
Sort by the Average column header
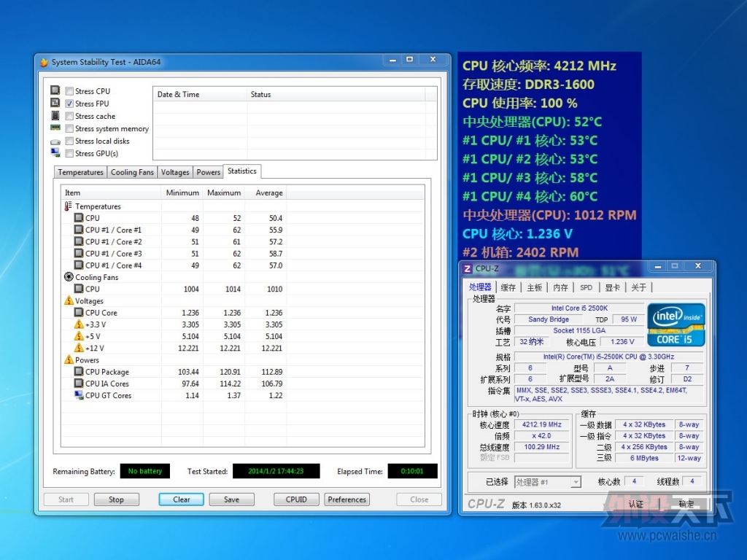coord(266,192)
